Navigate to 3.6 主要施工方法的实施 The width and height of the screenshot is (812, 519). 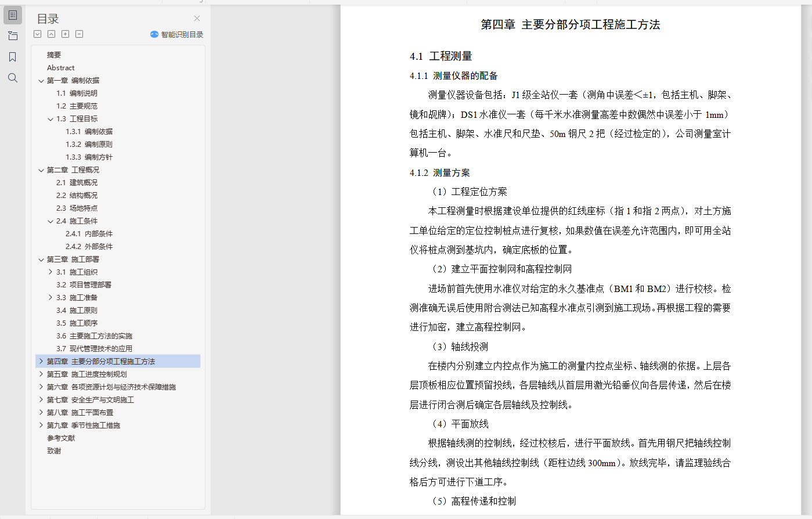(95, 336)
